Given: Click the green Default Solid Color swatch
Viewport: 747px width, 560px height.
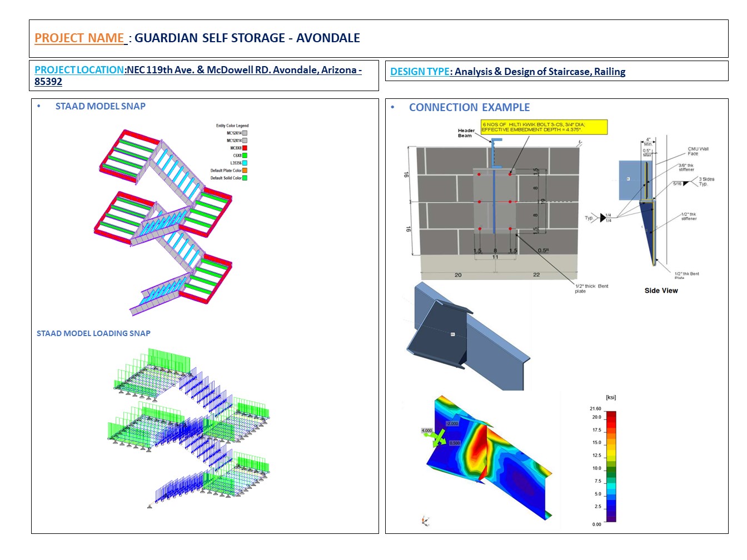Looking at the screenshot, I should click(x=245, y=178).
